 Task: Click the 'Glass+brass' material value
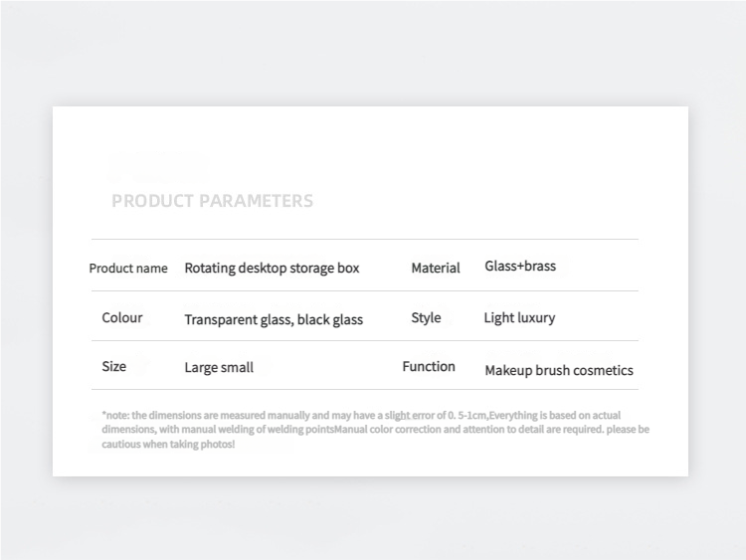(x=520, y=267)
